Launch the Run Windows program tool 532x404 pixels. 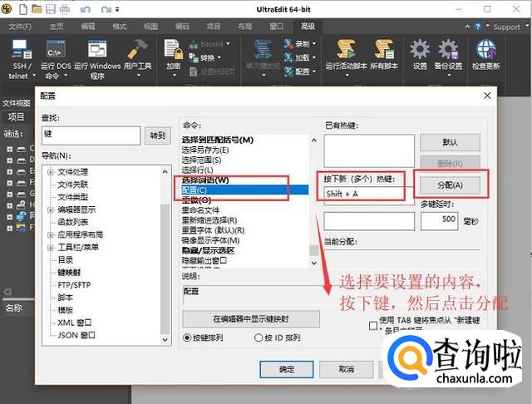tap(97, 50)
